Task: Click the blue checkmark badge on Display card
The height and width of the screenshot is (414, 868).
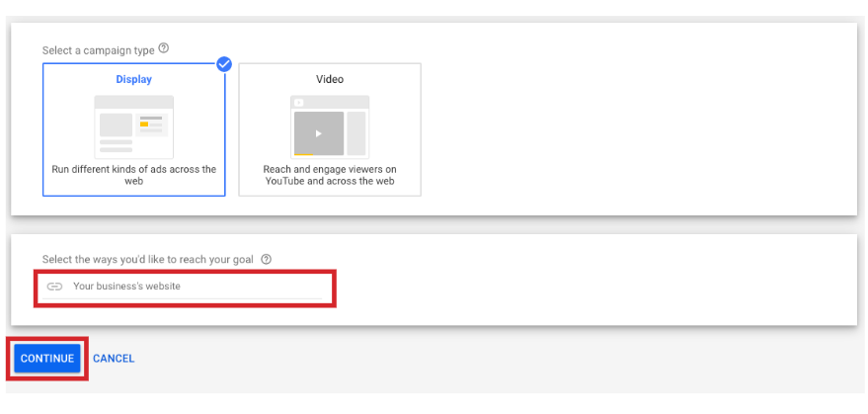Action: click(x=224, y=64)
